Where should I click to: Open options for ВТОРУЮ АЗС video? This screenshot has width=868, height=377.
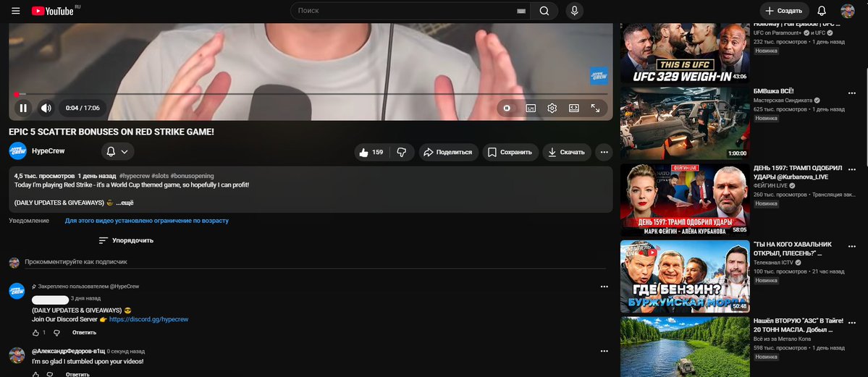point(853,323)
